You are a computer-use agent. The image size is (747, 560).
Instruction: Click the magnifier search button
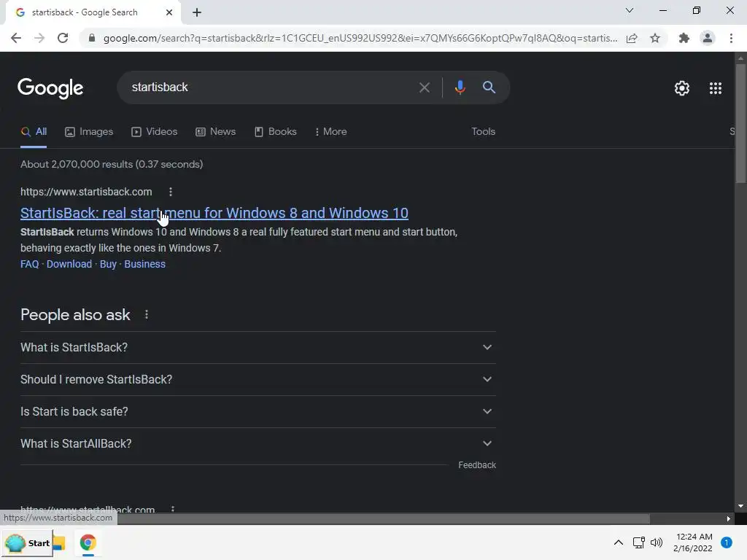[x=489, y=87]
